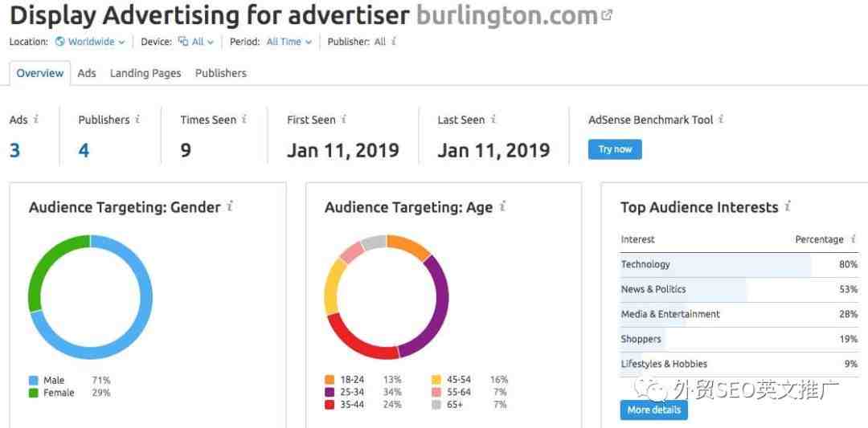Show info icon for Audience Targeting: Gender
Image resolution: width=868 pixels, height=428 pixels.
pos(230,207)
